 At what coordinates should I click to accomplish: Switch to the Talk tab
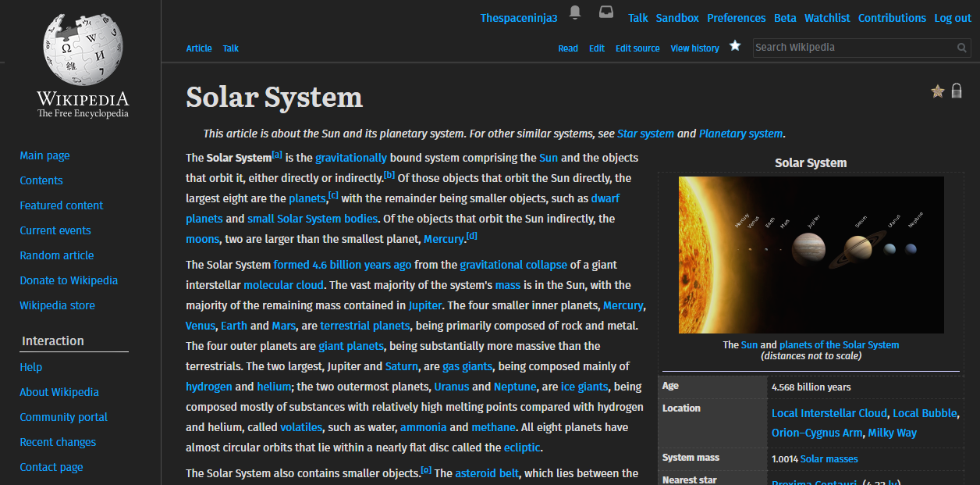click(230, 48)
